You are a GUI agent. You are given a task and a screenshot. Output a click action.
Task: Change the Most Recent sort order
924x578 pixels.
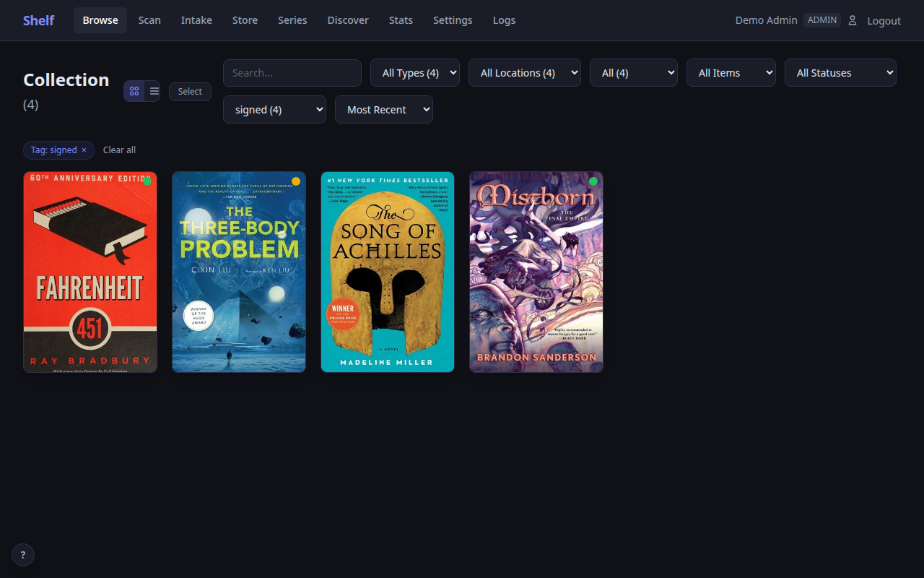pos(384,110)
